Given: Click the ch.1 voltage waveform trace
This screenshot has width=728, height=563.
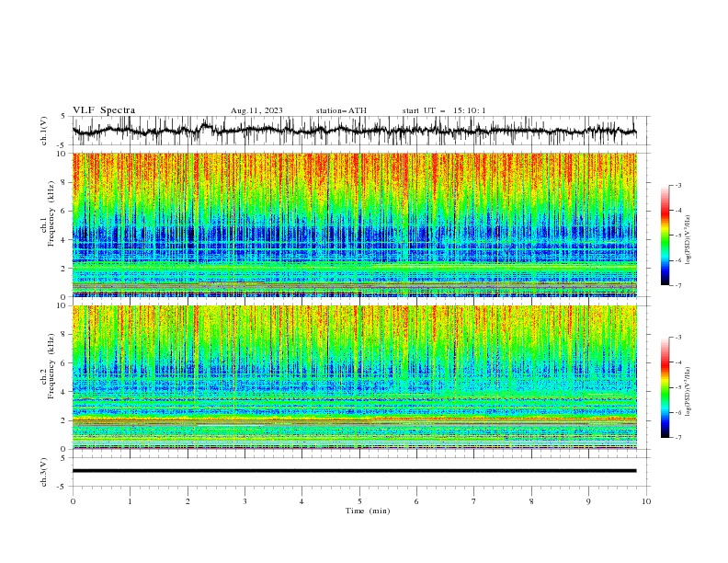Looking at the screenshot, I should point(354,131).
